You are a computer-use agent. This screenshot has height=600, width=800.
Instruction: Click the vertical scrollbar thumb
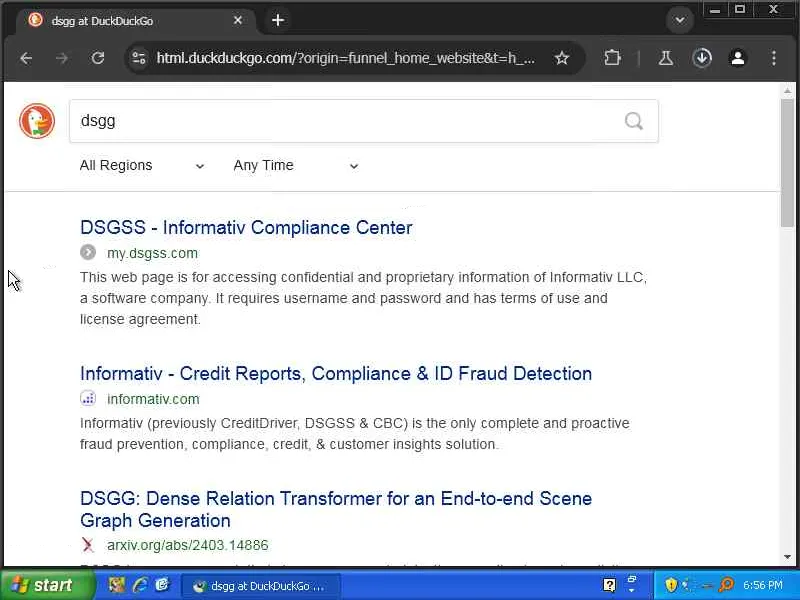point(787,163)
